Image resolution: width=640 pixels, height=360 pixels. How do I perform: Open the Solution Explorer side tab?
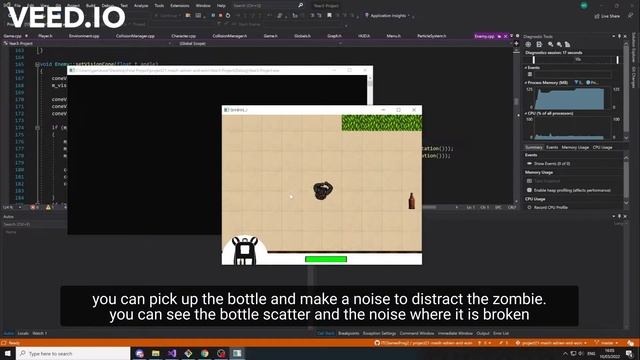coord(633,48)
